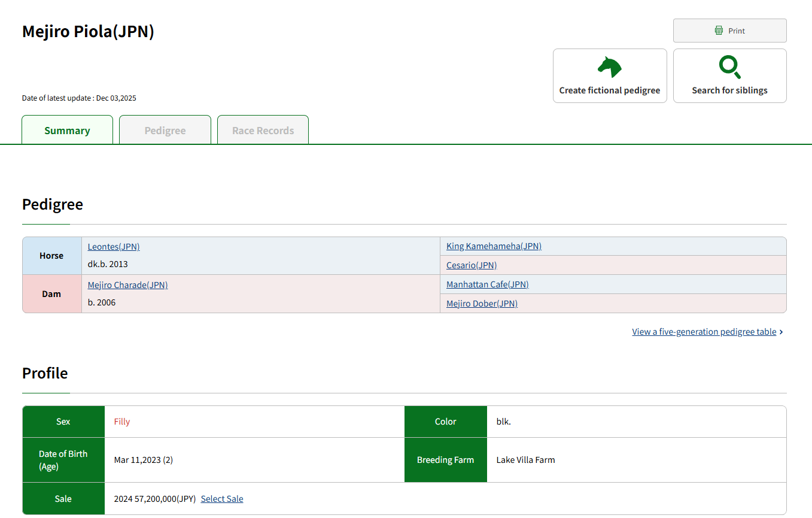Click the Dam row header cell
Screen dimensions: 812x518
pyautogui.click(x=51, y=294)
